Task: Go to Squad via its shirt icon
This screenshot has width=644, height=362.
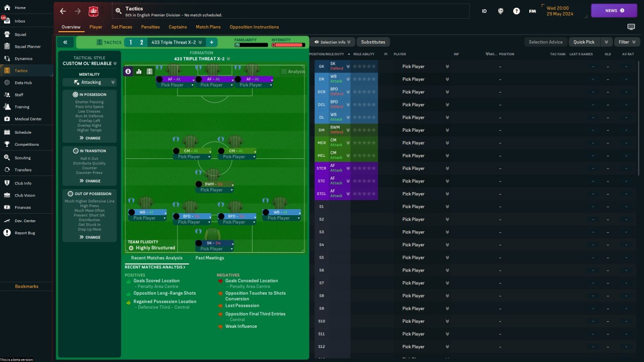Action: pyautogui.click(x=7, y=35)
